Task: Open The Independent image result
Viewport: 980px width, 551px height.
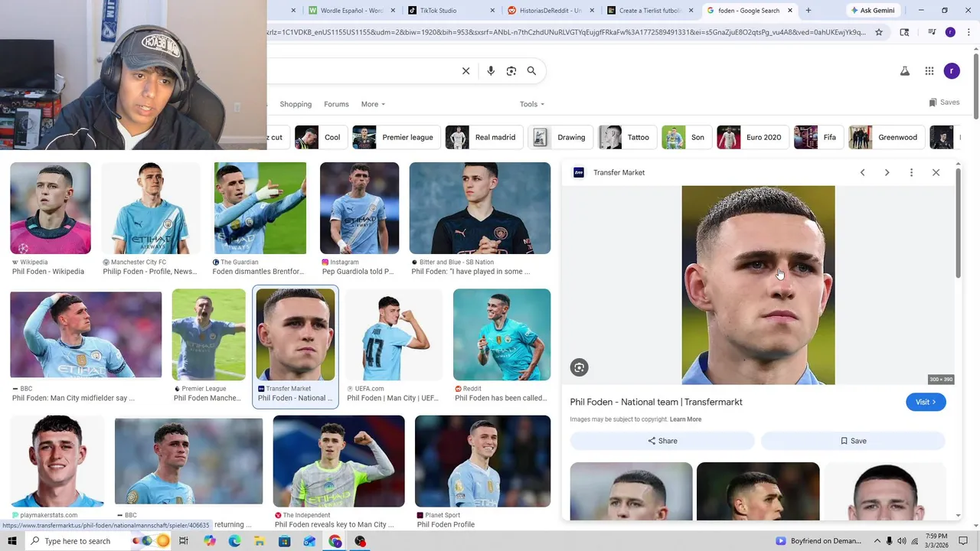Action: point(338,461)
